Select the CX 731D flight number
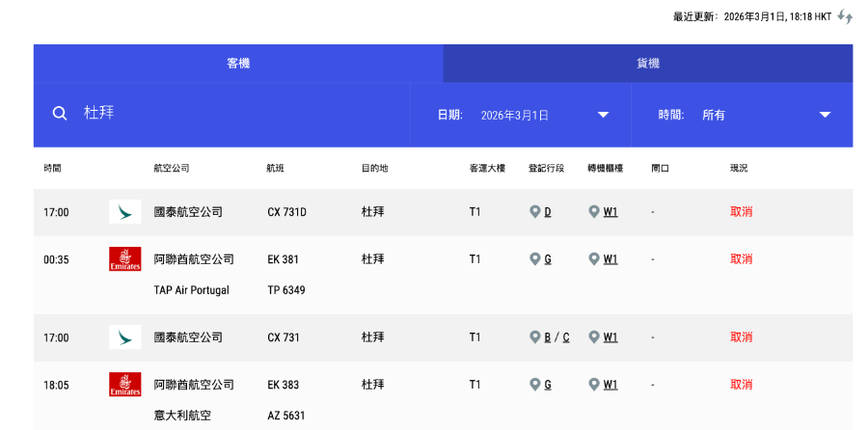The width and height of the screenshot is (868, 430). point(286,212)
